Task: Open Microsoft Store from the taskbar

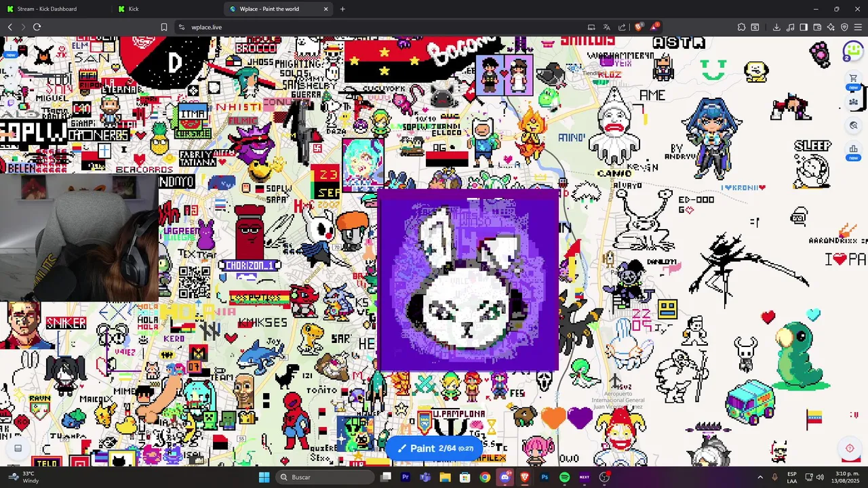Action: pyautogui.click(x=465, y=477)
